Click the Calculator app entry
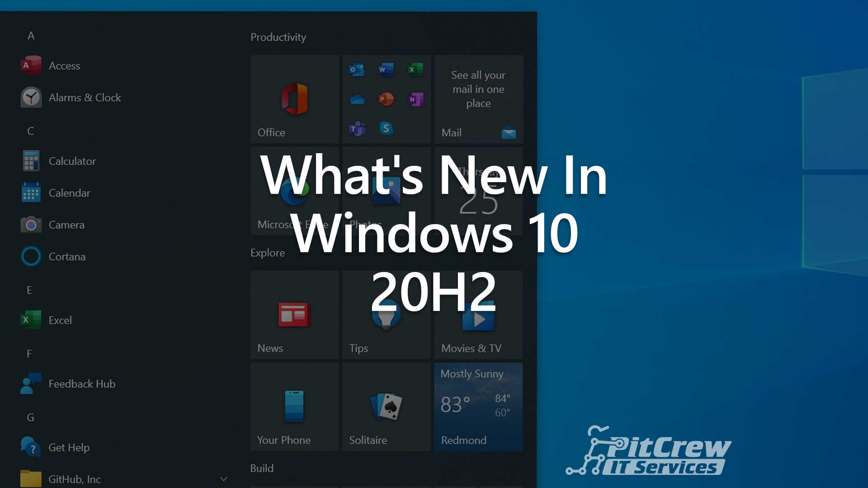Screen dimensions: 868x488 click(x=72, y=161)
